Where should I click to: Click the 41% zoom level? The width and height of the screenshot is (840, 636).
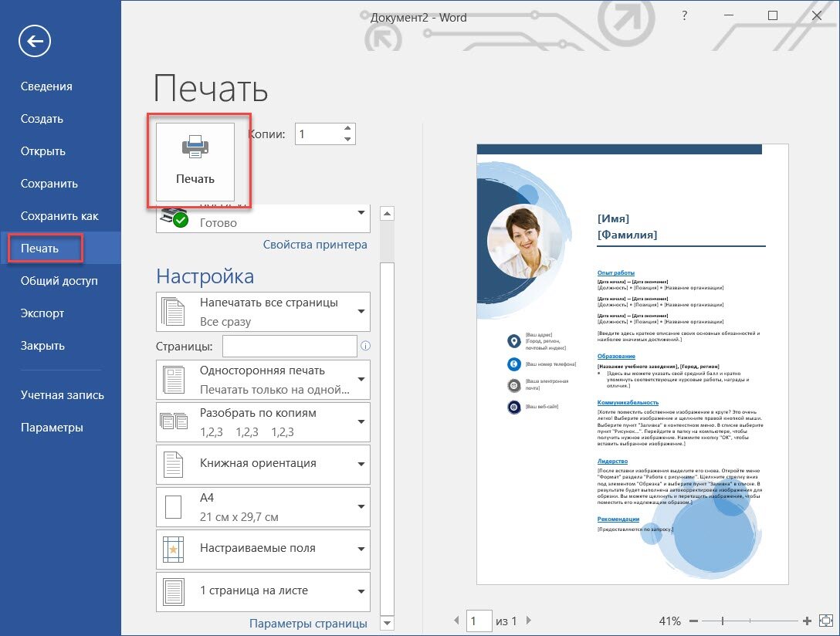(669, 621)
